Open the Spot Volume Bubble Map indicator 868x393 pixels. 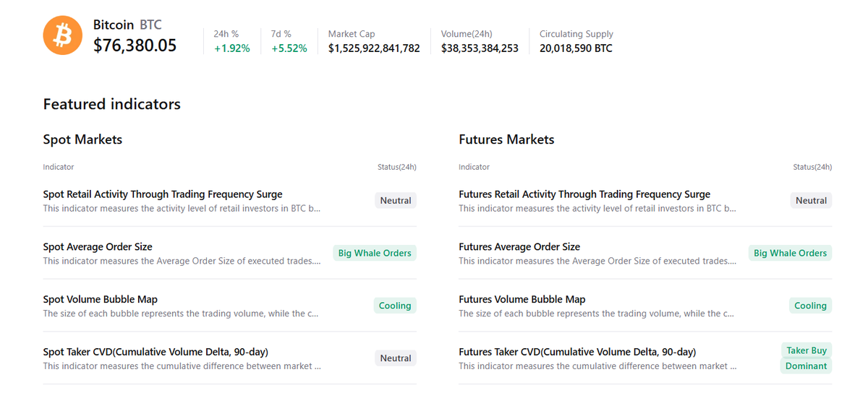tap(101, 300)
